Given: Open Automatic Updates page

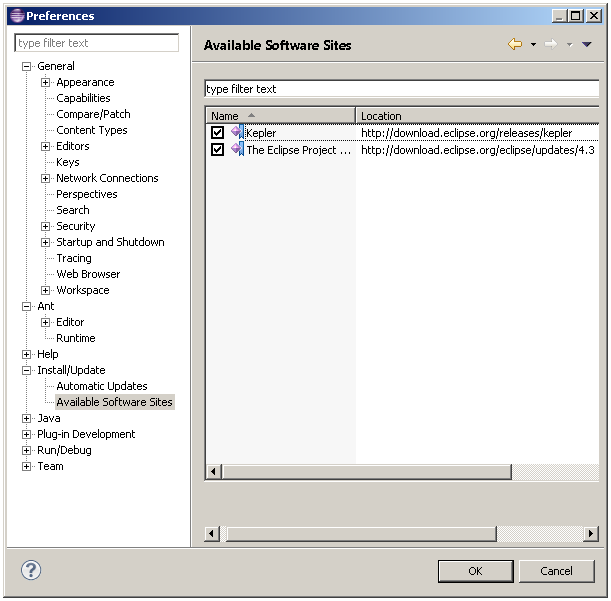Looking at the screenshot, I should (102, 386).
